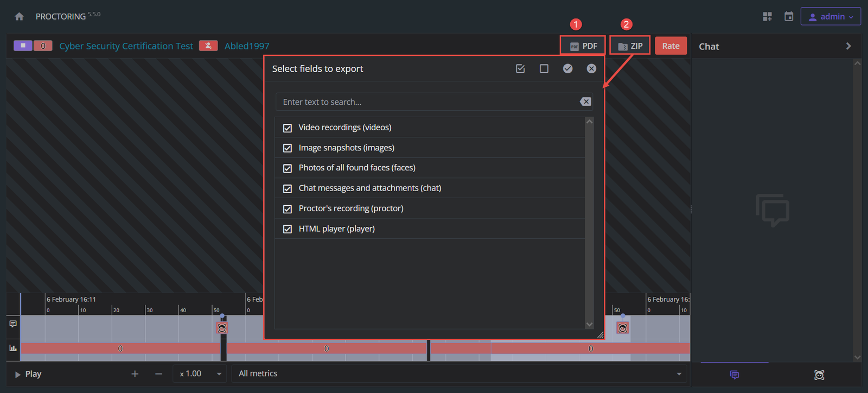The width and height of the screenshot is (868, 393).
Task: Uncheck HTML player (player)
Action: (x=288, y=229)
